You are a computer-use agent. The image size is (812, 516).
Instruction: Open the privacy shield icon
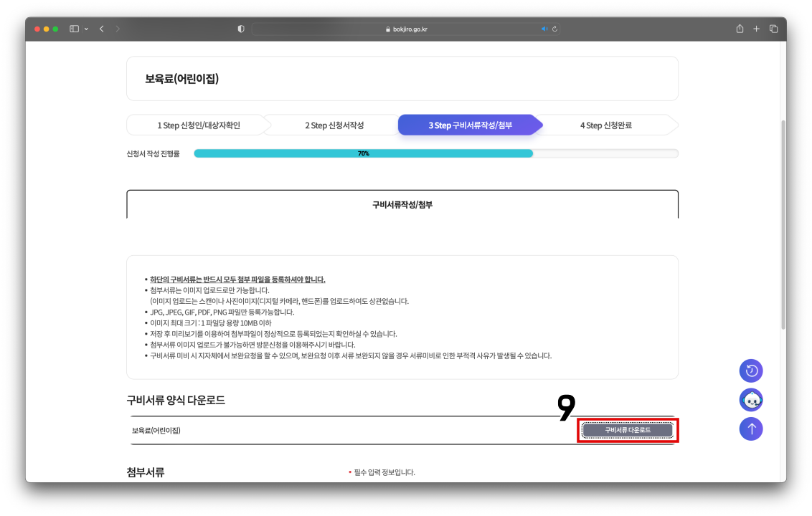tap(240, 29)
